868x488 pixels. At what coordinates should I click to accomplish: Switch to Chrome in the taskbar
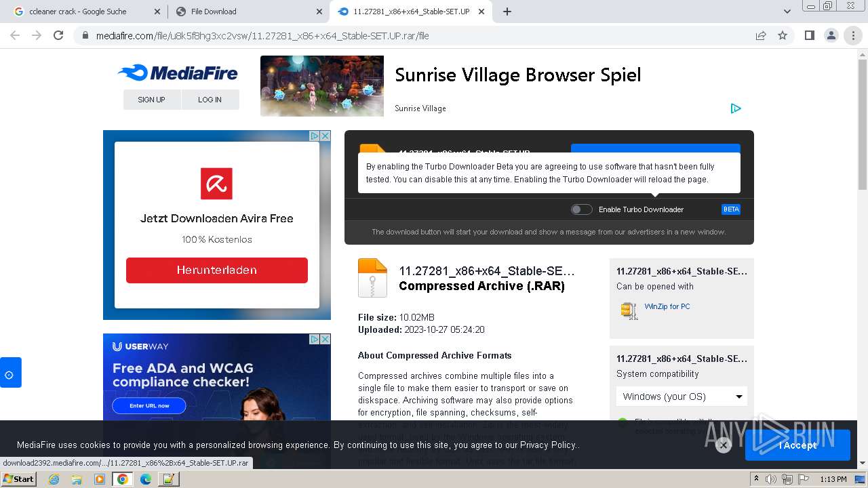coord(123,479)
